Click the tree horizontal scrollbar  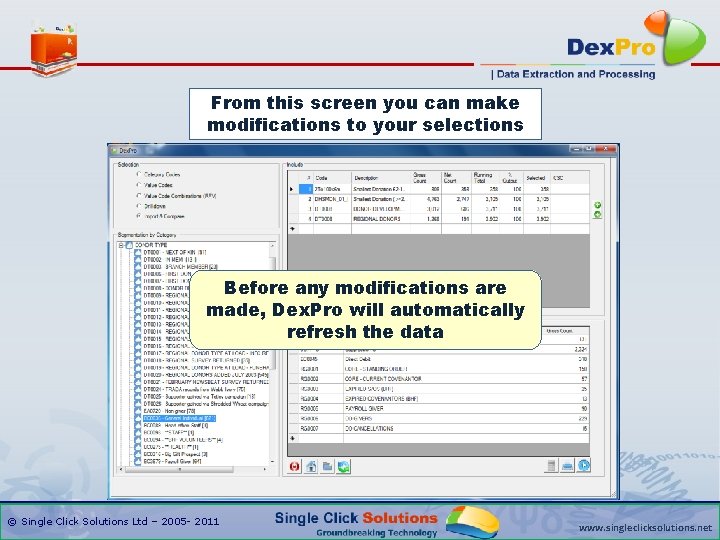pos(193,469)
